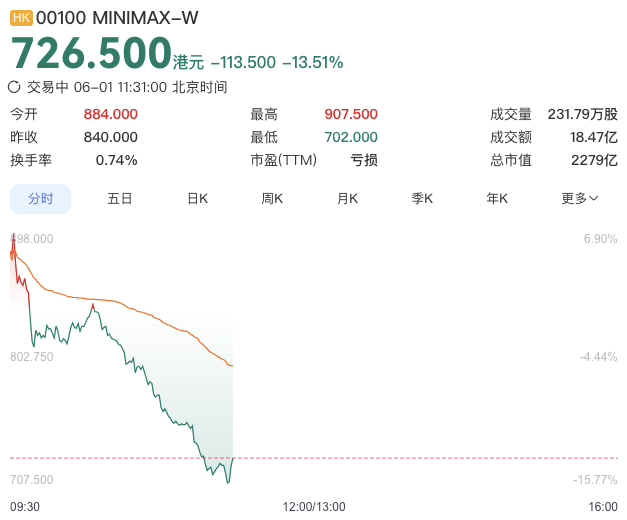Viewport: 627px width, 520px height.
Task: Select the 分时 chart tab
Action: pyautogui.click(x=40, y=199)
